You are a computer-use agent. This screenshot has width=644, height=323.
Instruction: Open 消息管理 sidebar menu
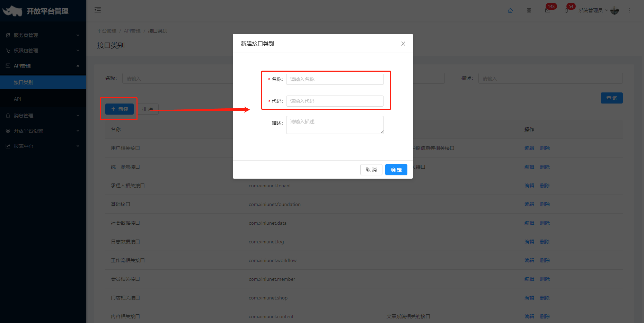(x=43, y=116)
